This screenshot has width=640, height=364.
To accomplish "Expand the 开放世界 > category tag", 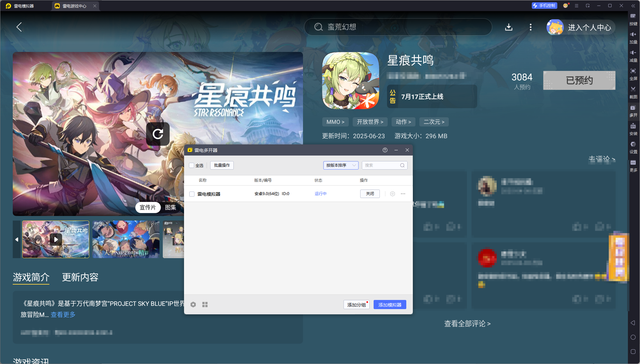I will (x=370, y=122).
